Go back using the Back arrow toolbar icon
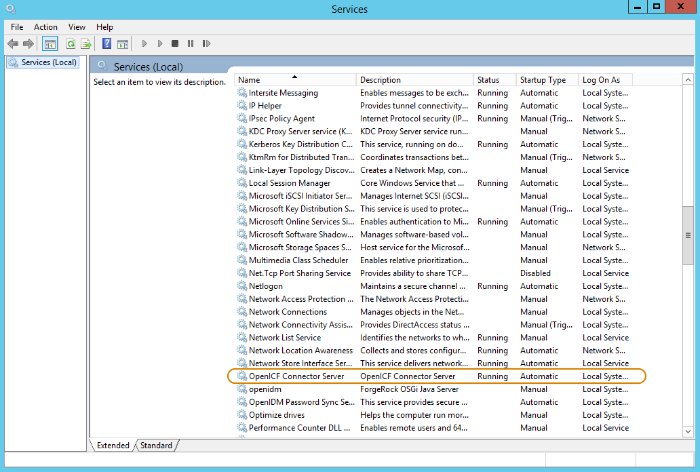The image size is (700, 472). click(x=13, y=44)
